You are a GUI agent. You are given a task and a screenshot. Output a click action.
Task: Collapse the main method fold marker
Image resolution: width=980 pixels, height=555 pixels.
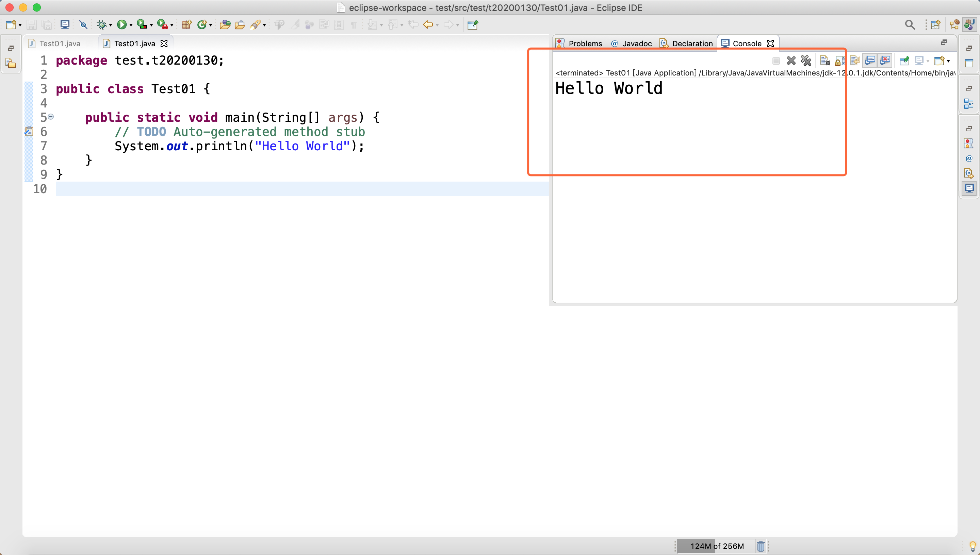point(51,117)
